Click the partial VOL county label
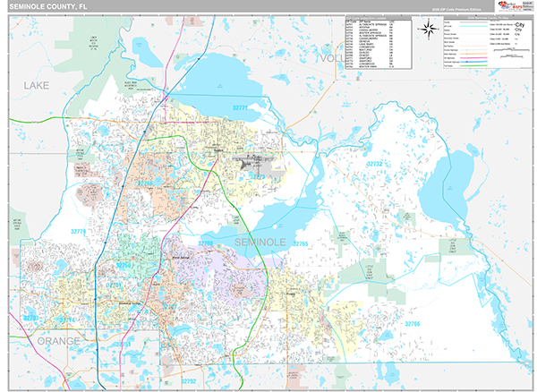The image size is (537, 392). click(x=333, y=58)
